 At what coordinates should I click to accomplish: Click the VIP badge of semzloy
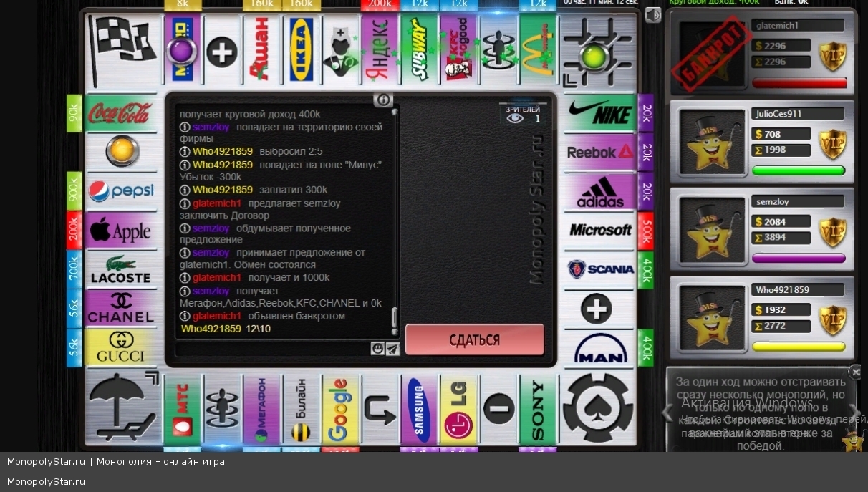coord(832,232)
